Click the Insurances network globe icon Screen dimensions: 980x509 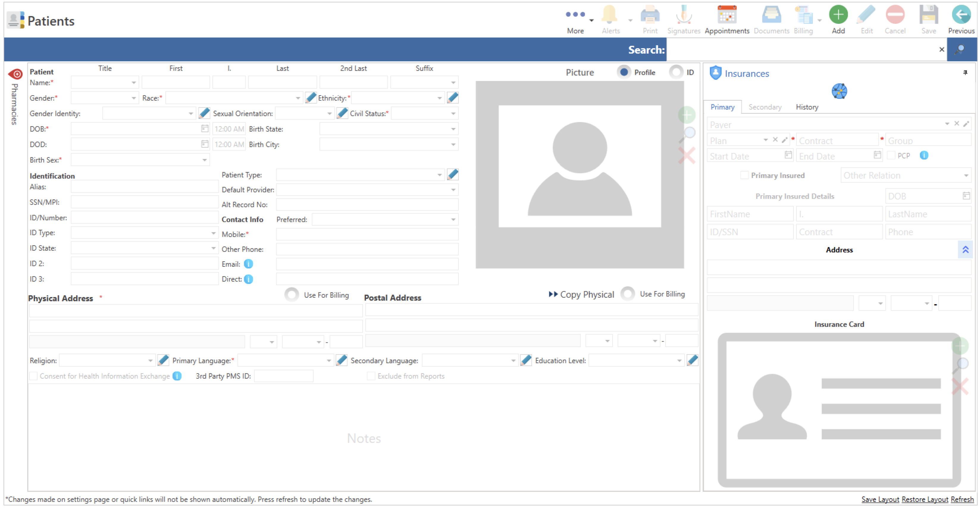pyautogui.click(x=839, y=91)
